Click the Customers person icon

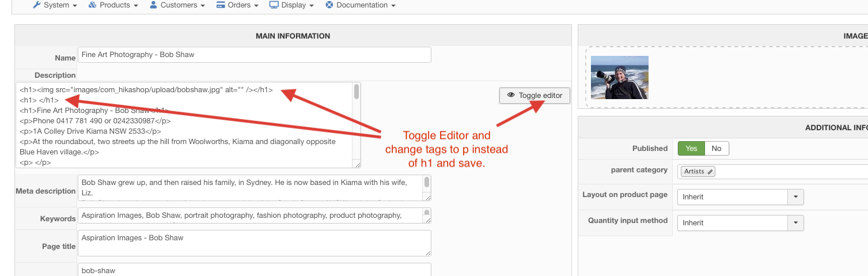[x=153, y=5]
